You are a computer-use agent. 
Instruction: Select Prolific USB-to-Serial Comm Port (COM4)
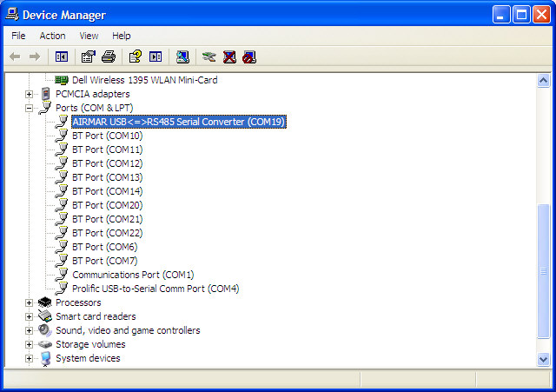(x=156, y=289)
